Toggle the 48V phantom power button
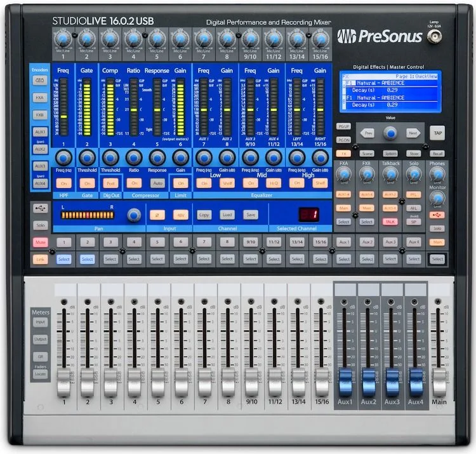 pos(181,215)
